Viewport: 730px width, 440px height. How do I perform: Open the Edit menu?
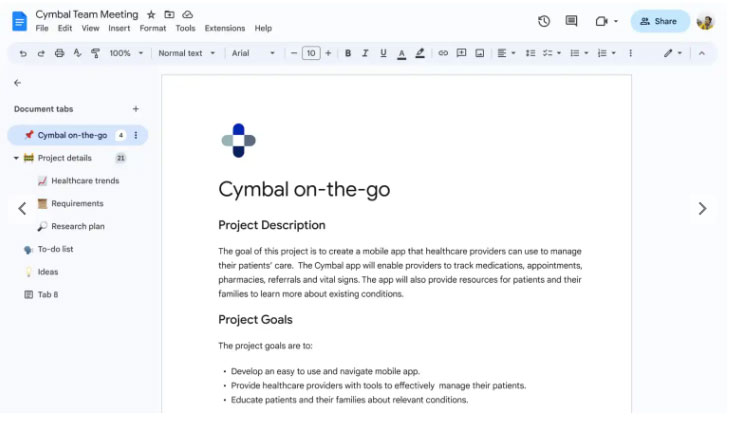(x=65, y=28)
